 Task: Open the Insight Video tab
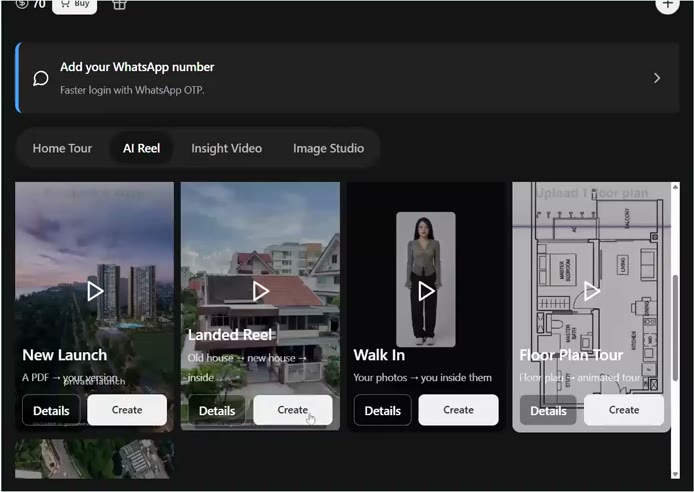click(x=227, y=148)
